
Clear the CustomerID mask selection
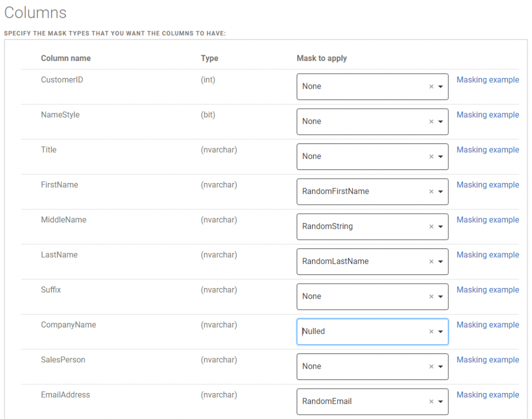click(431, 86)
